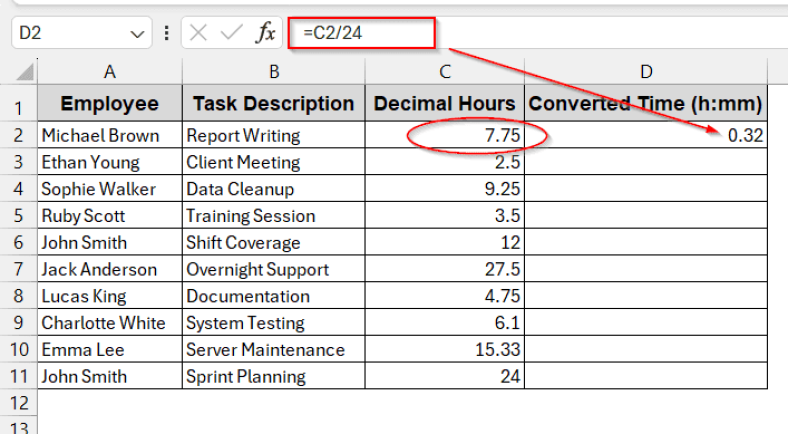Image resolution: width=788 pixels, height=434 pixels.
Task: Click the Converted Time (h:mm) header cell
Action: coord(646,103)
